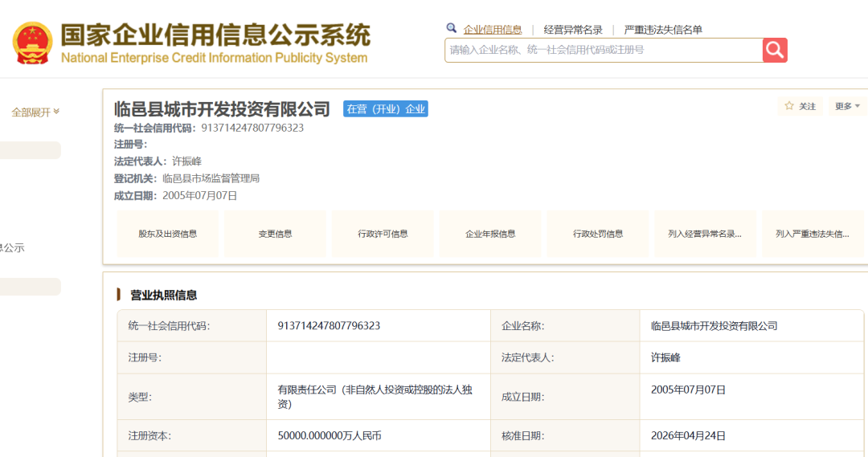Expand all sections via 全部展开
The height and width of the screenshot is (457, 868).
pyautogui.click(x=35, y=112)
